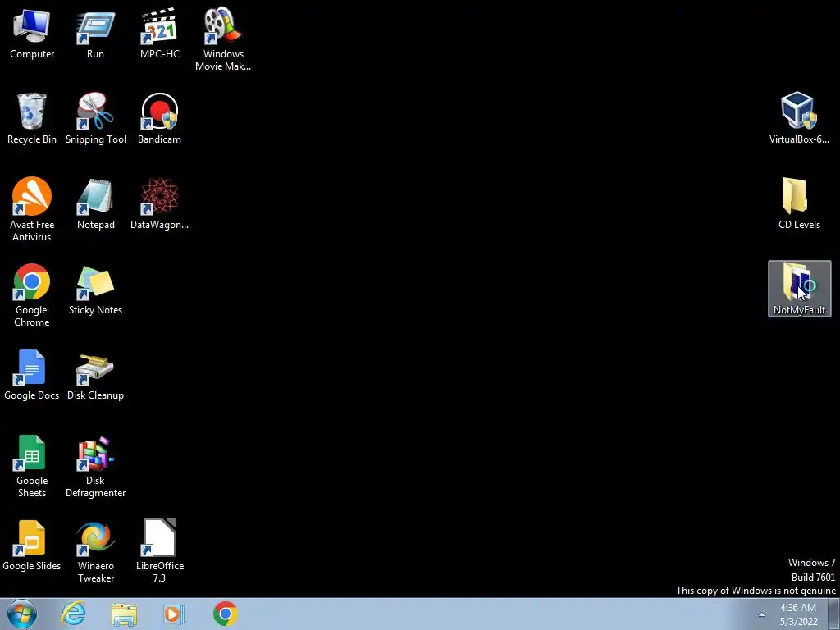
Task: Select the Bandicam shortcut icon
Action: [x=160, y=119]
